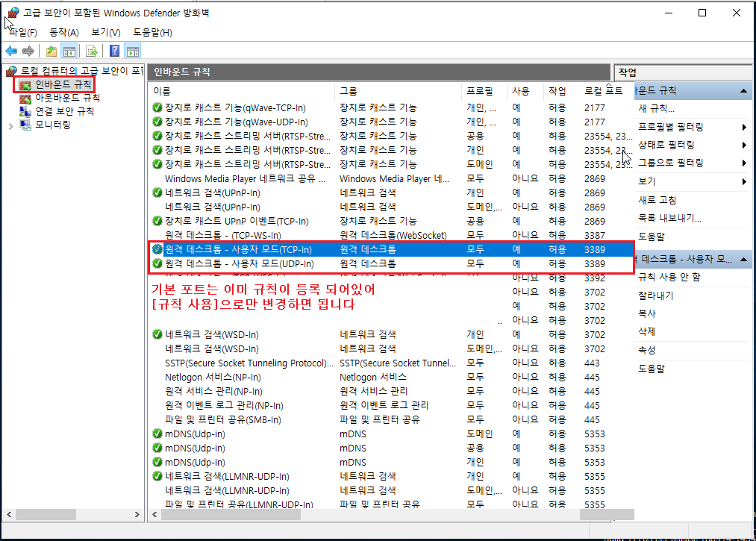This screenshot has height=541, width=756.
Task: Select 인바운드 규칙 in the tree
Action: [x=63, y=84]
